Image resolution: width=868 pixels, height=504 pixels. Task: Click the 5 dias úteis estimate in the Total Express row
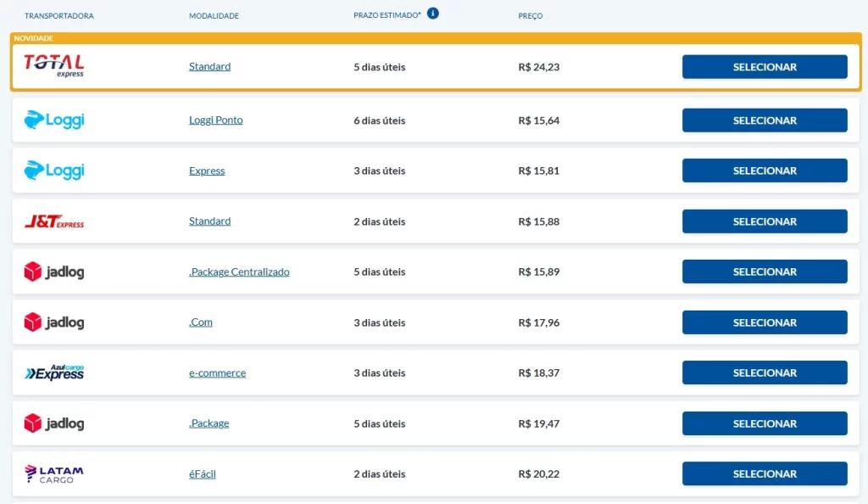[380, 67]
